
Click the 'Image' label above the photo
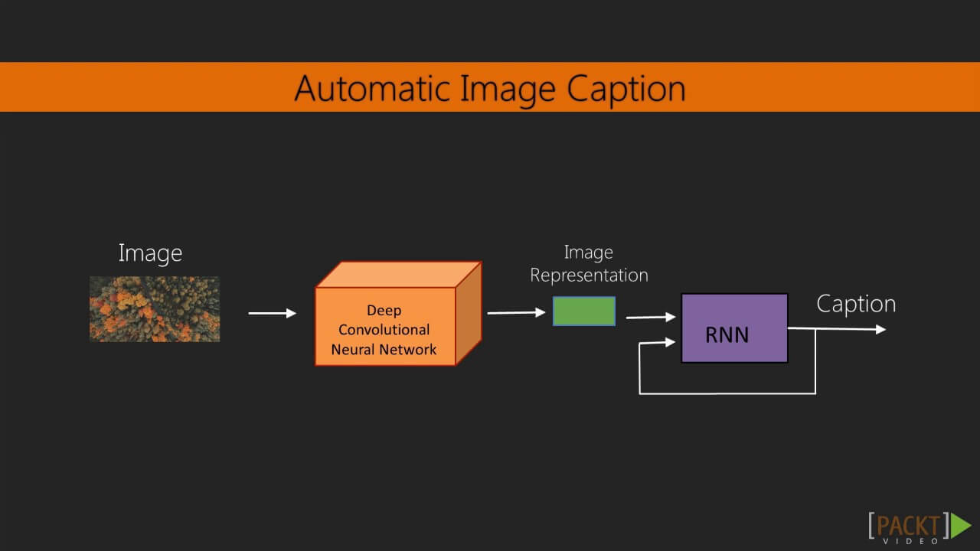coord(150,253)
